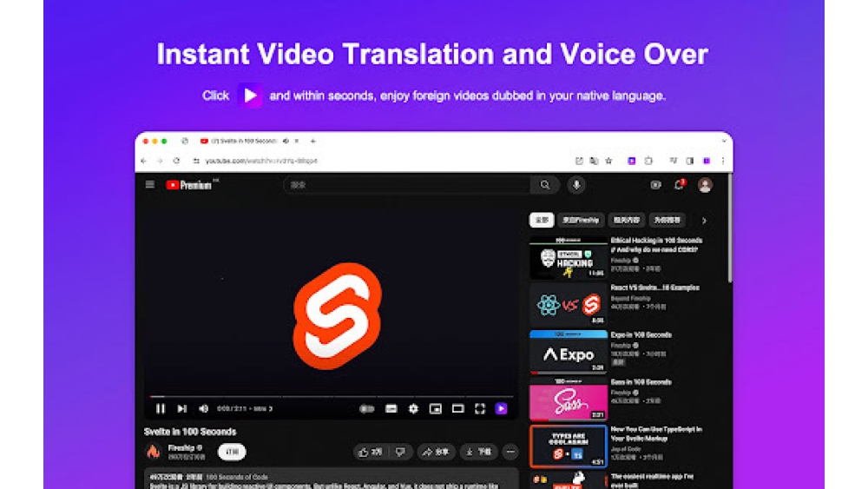Mute the tab audio speaker icon
This screenshot has height=489, width=868.
click(x=286, y=142)
